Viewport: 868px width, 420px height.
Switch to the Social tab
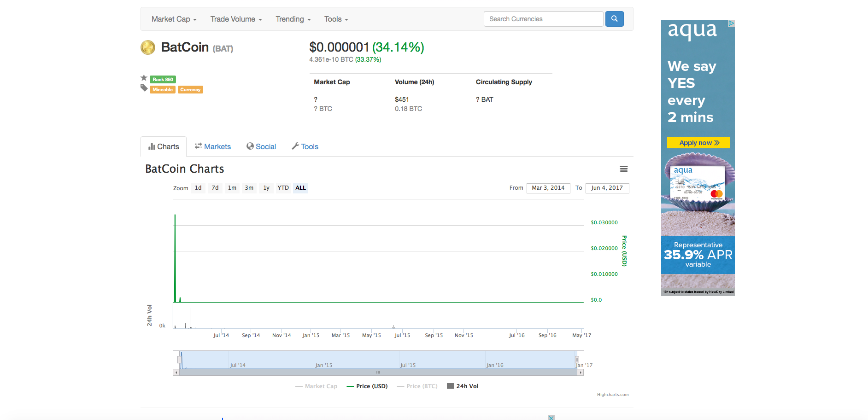(261, 146)
